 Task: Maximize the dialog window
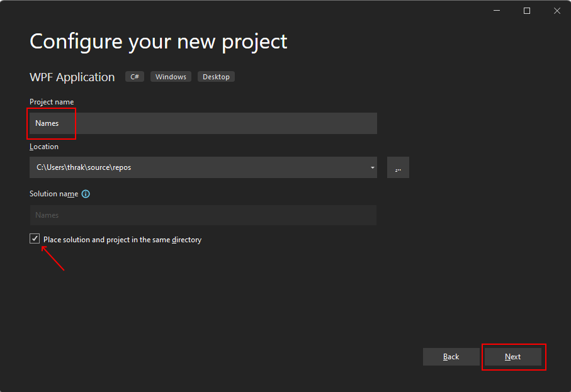[x=527, y=10]
